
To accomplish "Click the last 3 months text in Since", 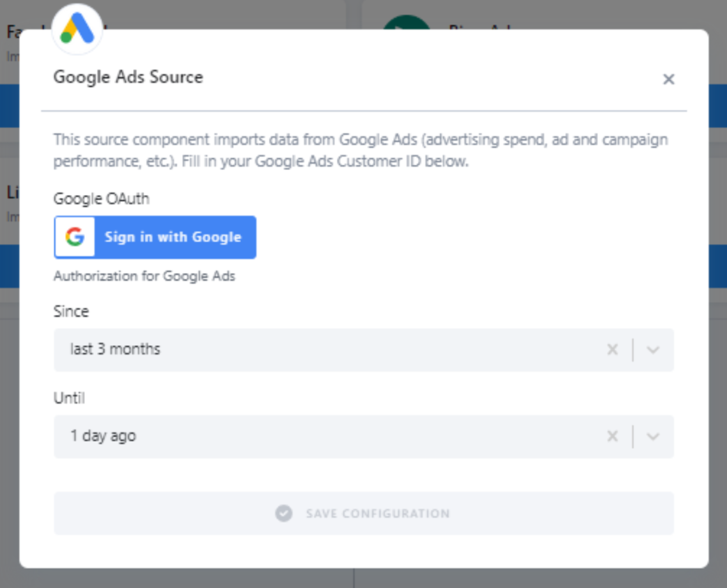I will pos(116,348).
